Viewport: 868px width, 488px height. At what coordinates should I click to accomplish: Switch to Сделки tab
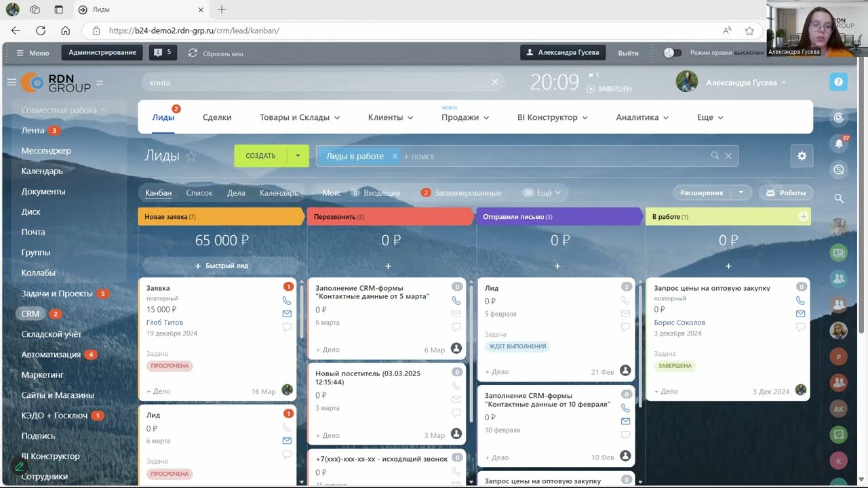click(217, 117)
